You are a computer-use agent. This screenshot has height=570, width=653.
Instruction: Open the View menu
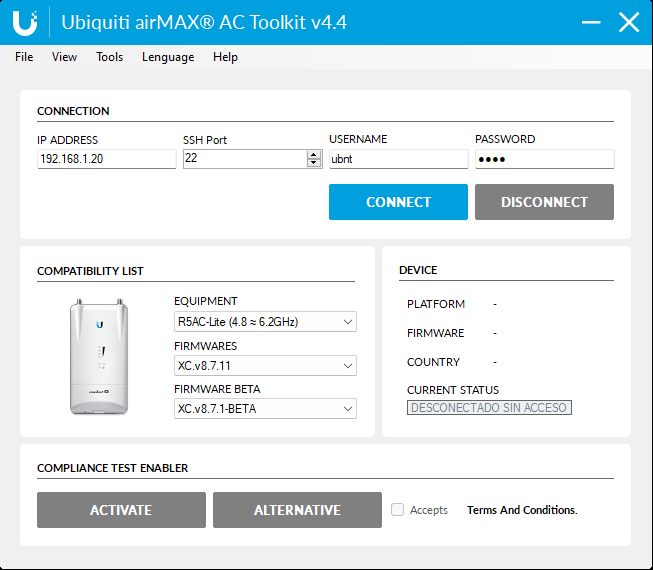coord(64,57)
